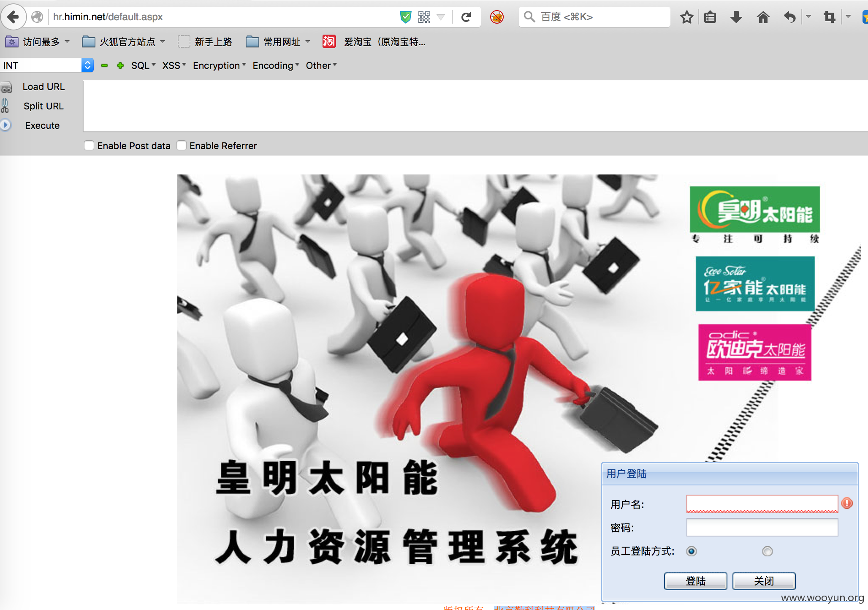Click the 皇明太阳能 green logo

point(754,209)
